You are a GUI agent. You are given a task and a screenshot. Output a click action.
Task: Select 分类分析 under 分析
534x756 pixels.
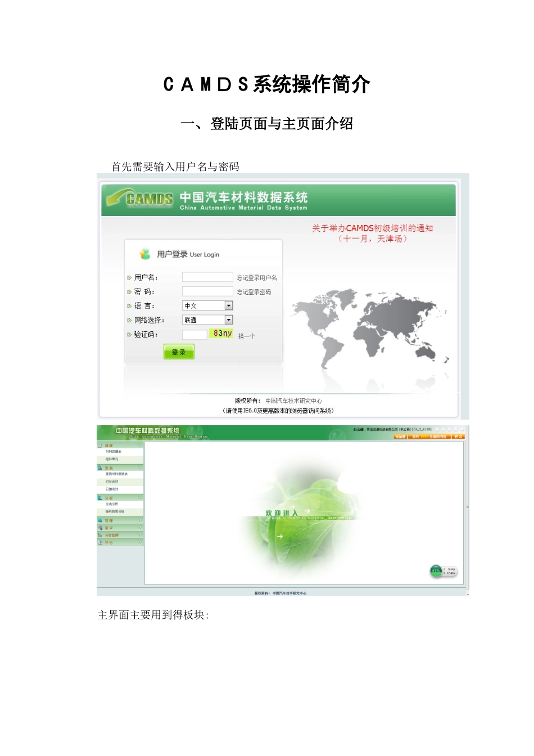click(112, 504)
